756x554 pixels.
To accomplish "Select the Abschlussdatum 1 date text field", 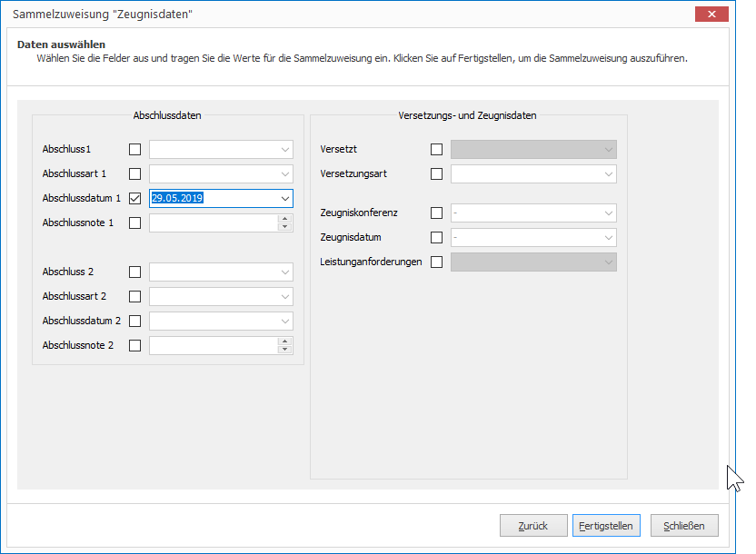I will pyautogui.click(x=214, y=199).
